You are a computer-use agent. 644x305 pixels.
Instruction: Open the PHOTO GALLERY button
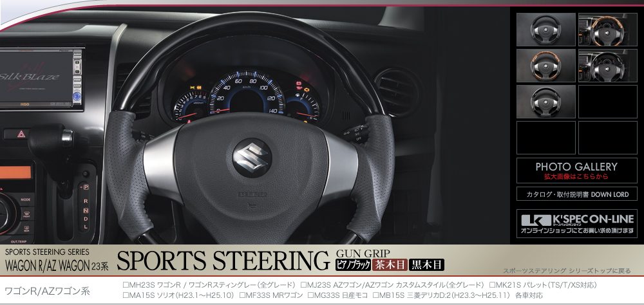pyautogui.click(x=576, y=171)
